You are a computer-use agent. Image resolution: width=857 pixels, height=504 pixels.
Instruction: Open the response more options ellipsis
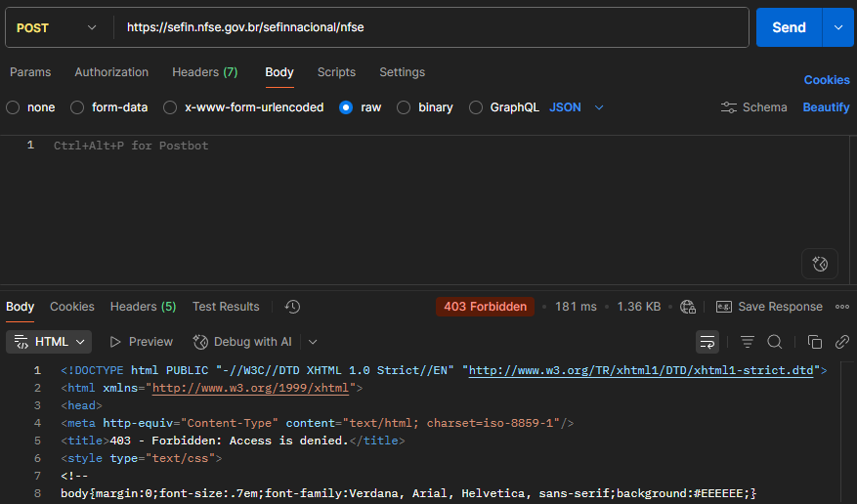tap(841, 307)
